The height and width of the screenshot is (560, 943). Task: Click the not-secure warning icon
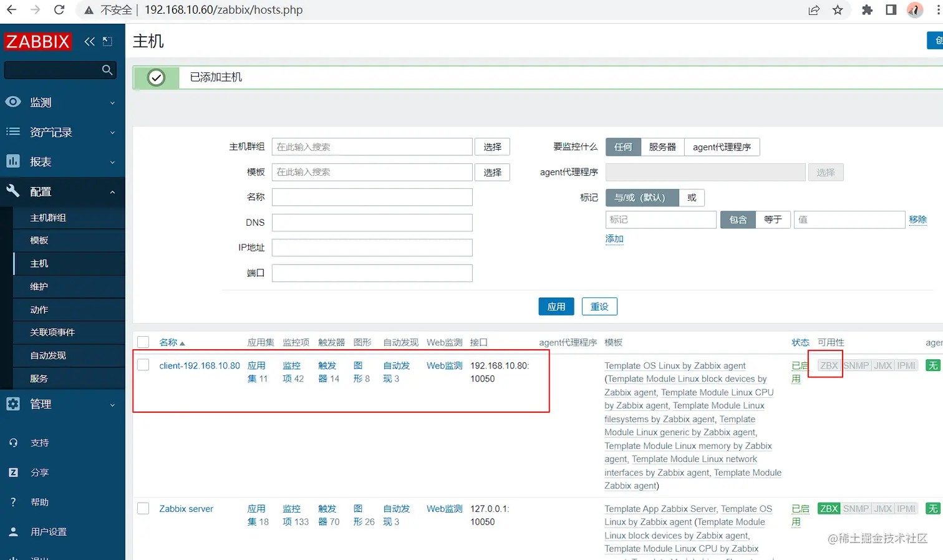pos(89,10)
